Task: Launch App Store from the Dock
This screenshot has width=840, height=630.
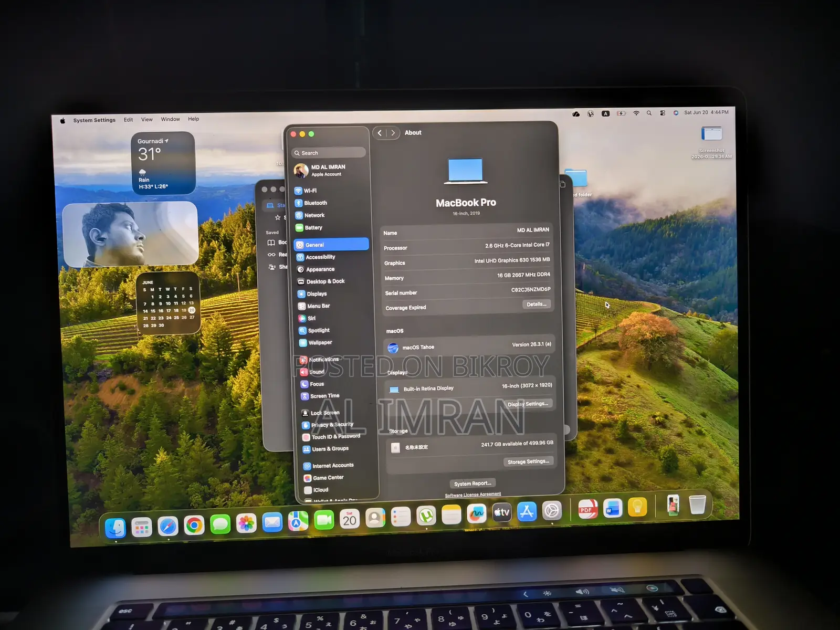Action: click(x=527, y=511)
